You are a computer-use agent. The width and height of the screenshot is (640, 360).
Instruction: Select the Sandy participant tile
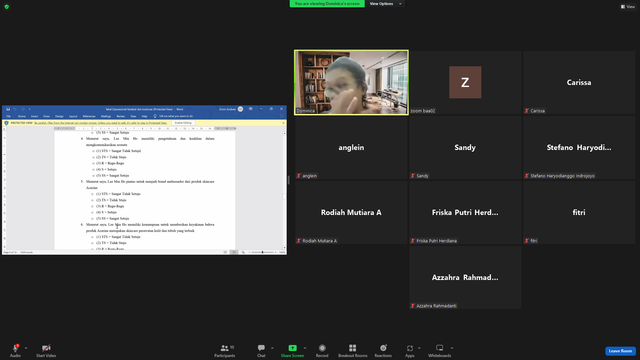pos(465,147)
